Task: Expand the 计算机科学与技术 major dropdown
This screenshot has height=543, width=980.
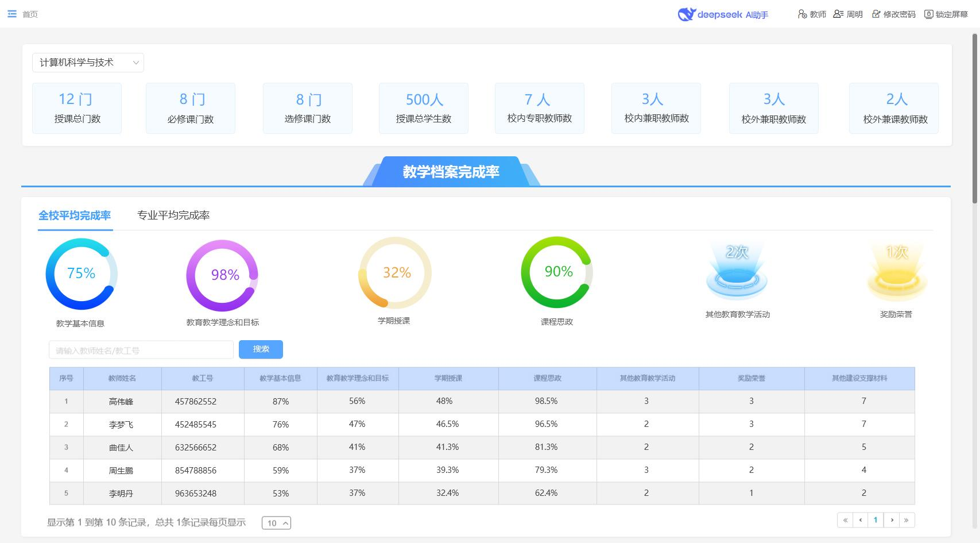Action: pos(88,63)
